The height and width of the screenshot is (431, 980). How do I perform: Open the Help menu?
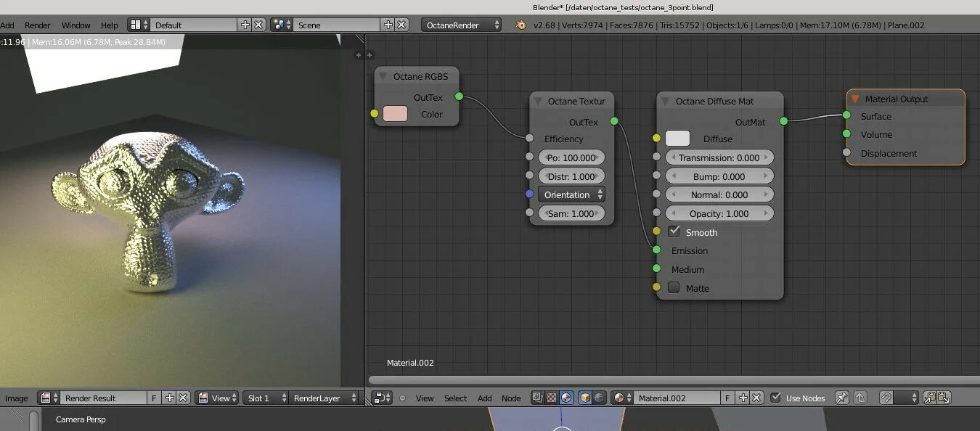[109, 25]
